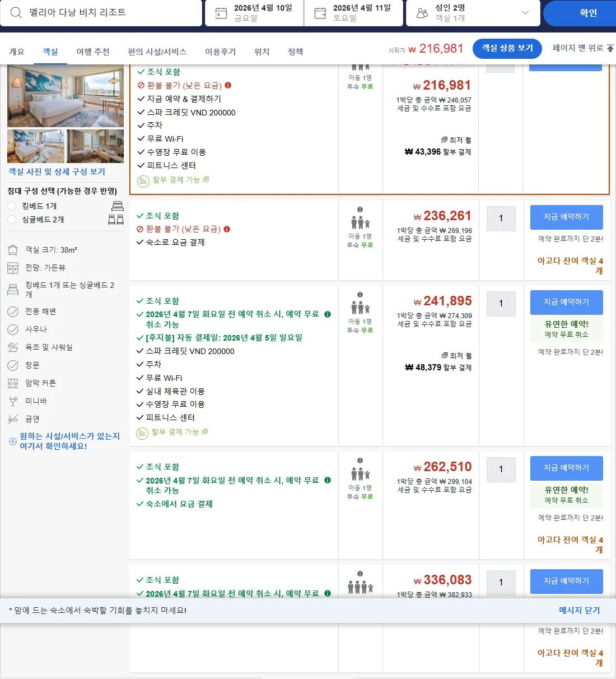The height and width of the screenshot is (679, 616).
Task: Book the 241,895 rate with 지금 예약하기
Action: (567, 302)
